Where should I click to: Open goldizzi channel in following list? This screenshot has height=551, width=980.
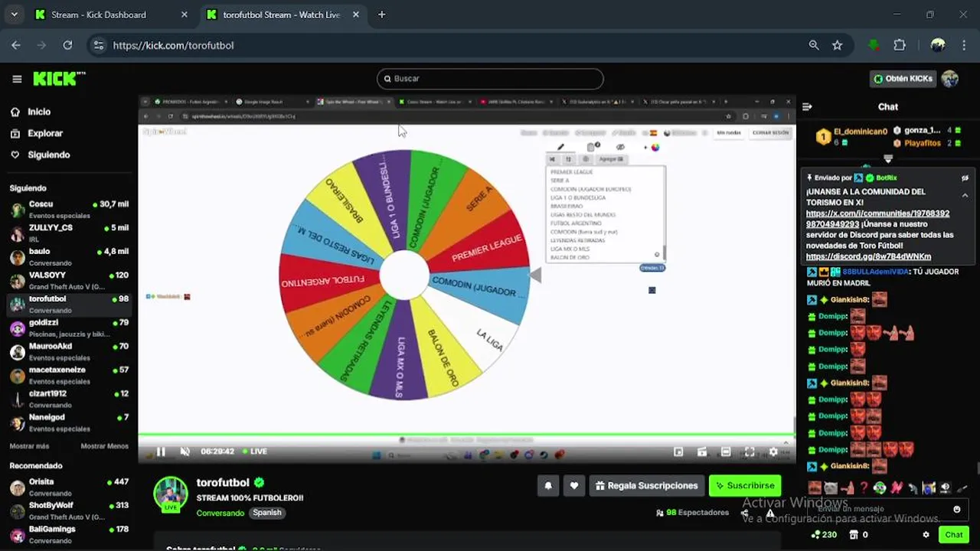[69, 328]
